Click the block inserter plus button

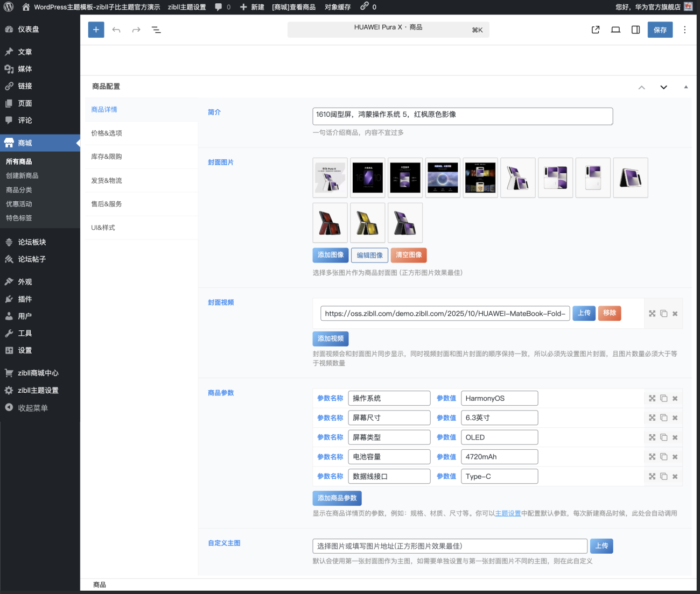(96, 30)
